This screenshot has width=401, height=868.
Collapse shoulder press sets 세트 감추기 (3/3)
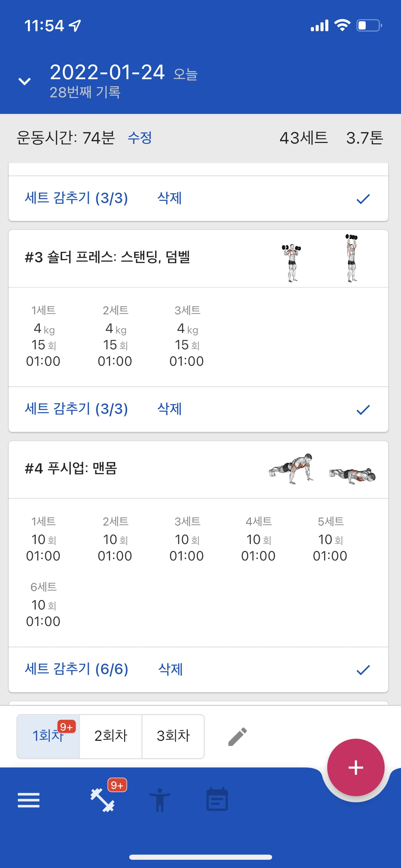[76, 409]
